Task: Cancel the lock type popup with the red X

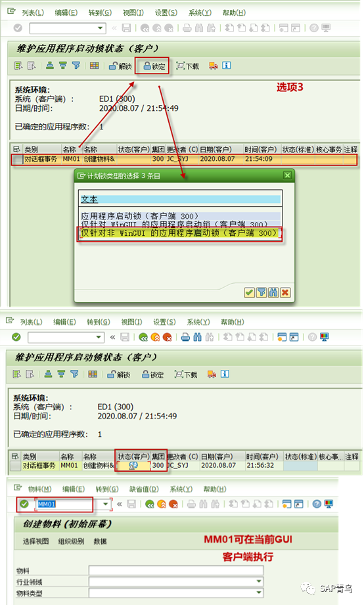Action: pyautogui.click(x=285, y=292)
